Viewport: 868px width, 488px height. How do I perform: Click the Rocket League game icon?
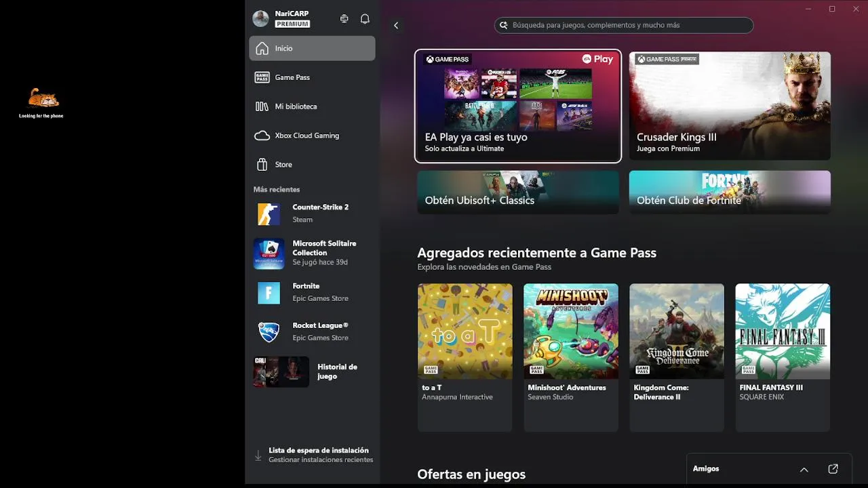pyautogui.click(x=269, y=332)
